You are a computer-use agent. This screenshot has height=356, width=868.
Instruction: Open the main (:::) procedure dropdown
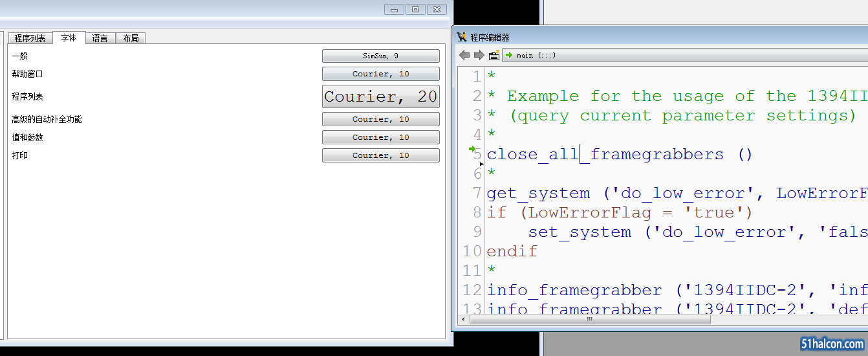(x=684, y=55)
